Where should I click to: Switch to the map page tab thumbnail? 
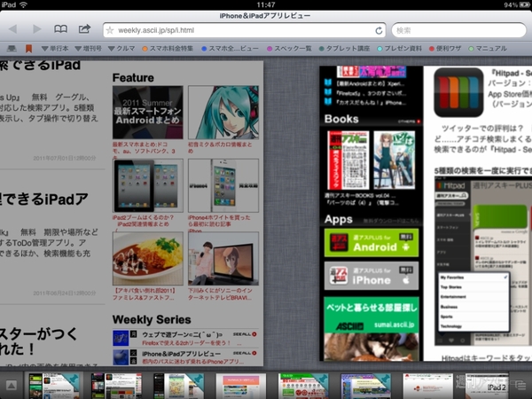coord(178,386)
